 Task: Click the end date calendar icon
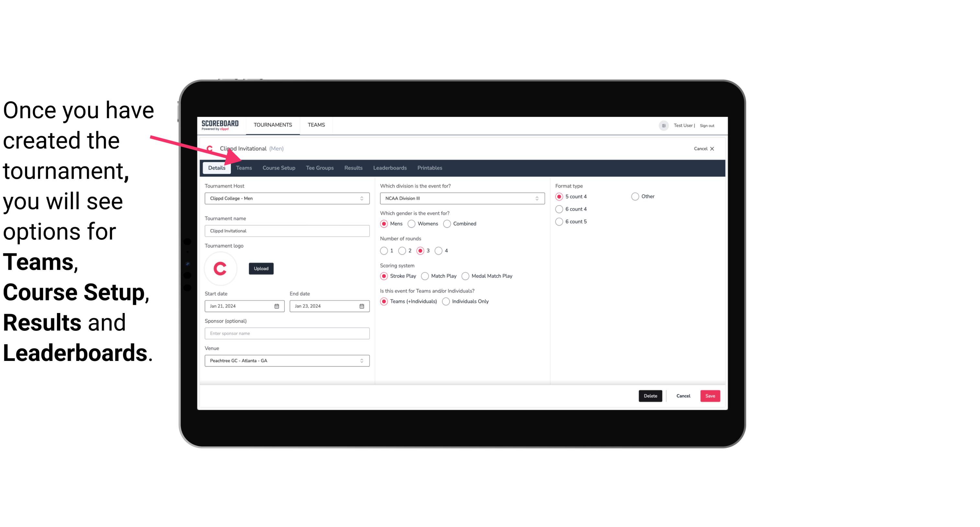point(361,306)
